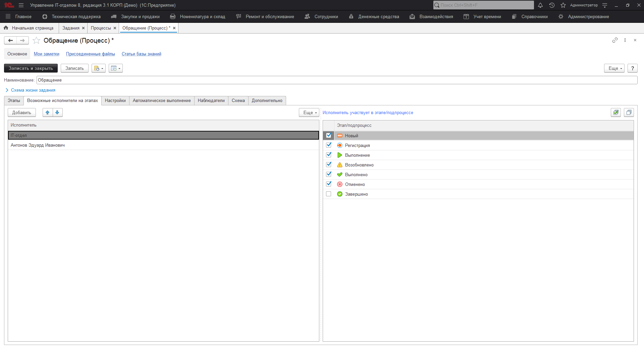Switch to the Наблюдатели tab
The image size is (644, 349).
(x=211, y=100)
